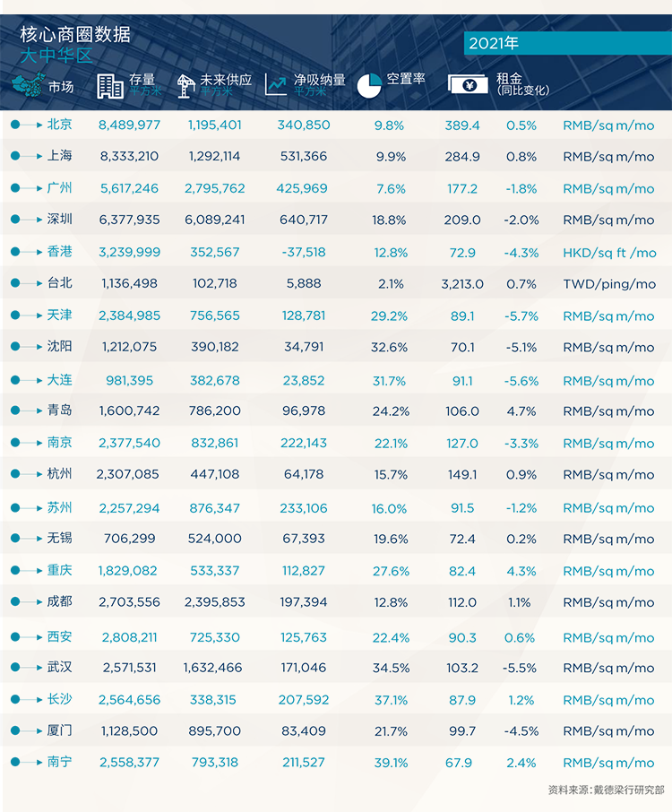Click the yen banknote icon beside 租金
Viewport: 672px width, 812px height.
(x=468, y=84)
